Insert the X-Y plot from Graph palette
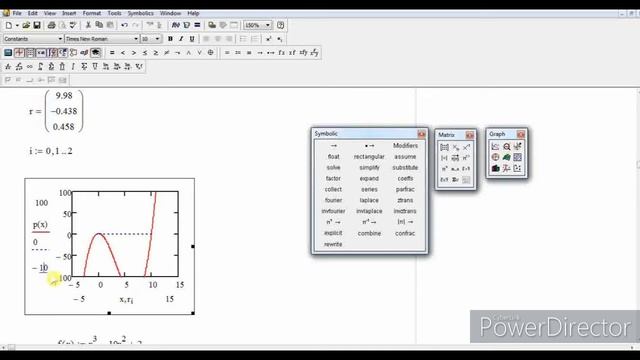This screenshot has width=640, height=360. 496,147
